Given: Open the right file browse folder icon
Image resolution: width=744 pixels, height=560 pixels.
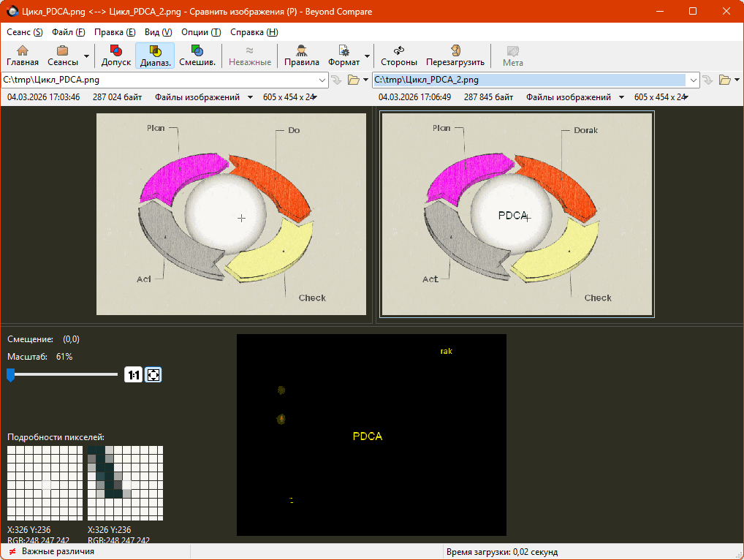Looking at the screenshot, I should point(724,80).
